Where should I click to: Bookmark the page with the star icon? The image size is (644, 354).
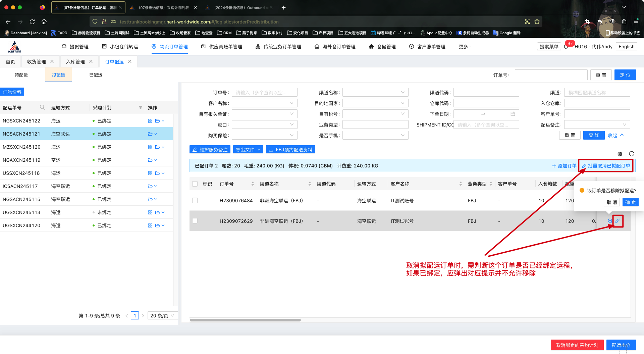tap(537, 22)
